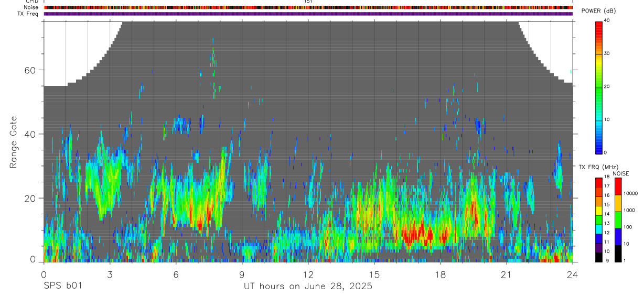Screen dimensions: 644x297
Task: Click the TX Freq row label
Action: click(28, 14)
